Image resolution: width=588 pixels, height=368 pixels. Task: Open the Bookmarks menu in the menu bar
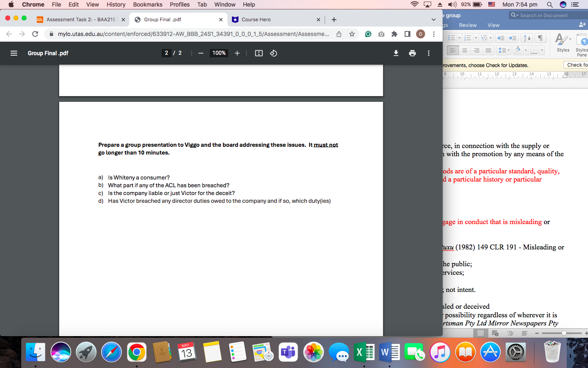[x=147, y=4]
